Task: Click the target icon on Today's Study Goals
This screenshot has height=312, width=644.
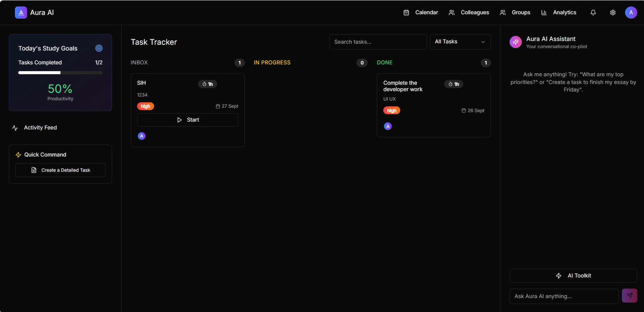Action: point(99,48)
